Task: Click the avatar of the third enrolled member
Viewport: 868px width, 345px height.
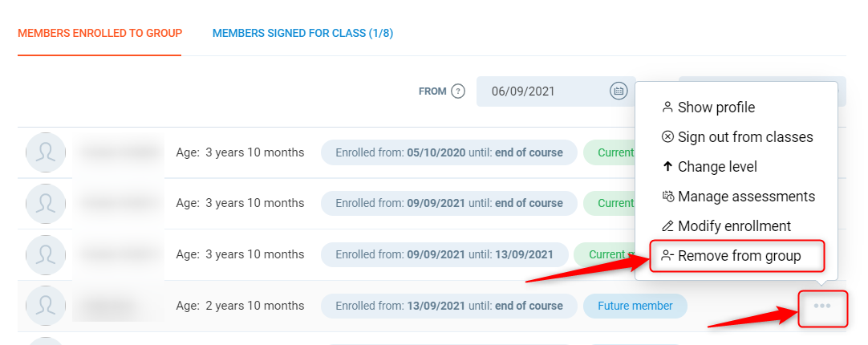Action: pos(46,255)
